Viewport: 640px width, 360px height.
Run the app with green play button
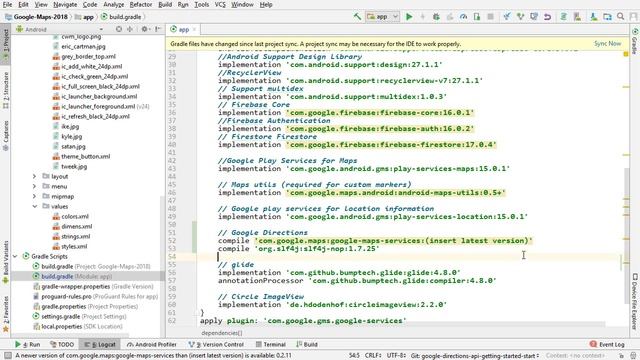coord(409,17)
